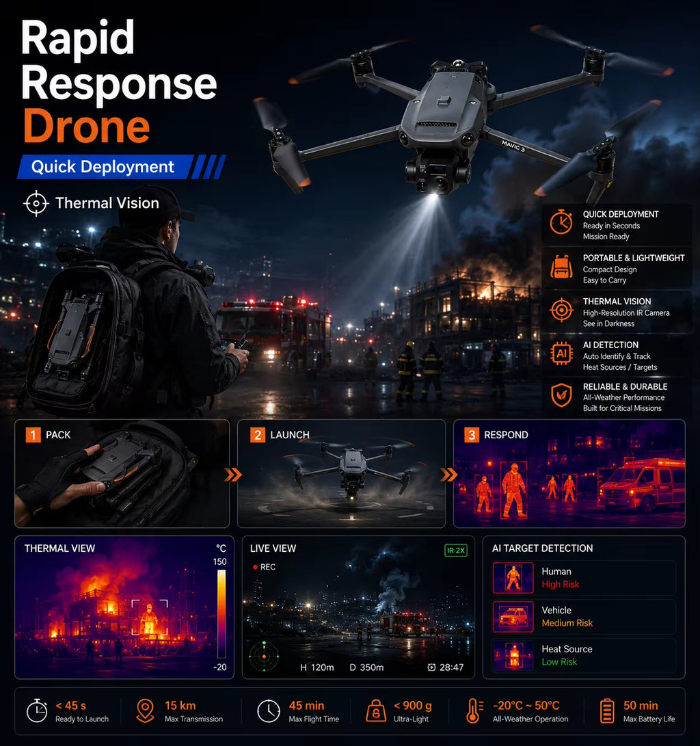The height and width of the screenshot is (746, 700).
Task: Click the Portable & Lightweight backpack icon
Action: [x=561, y=267]
